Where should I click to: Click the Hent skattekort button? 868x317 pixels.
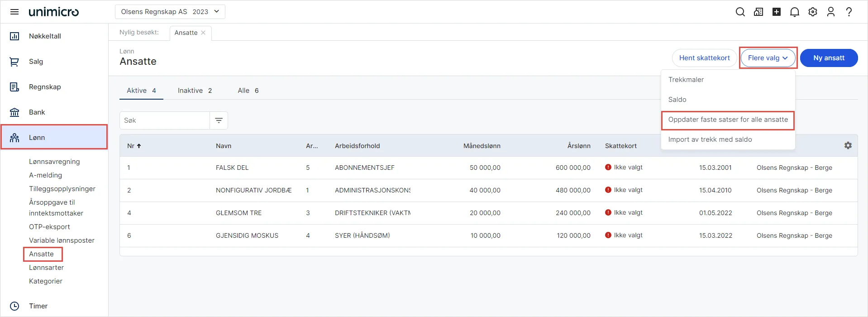tap(704, 58)
